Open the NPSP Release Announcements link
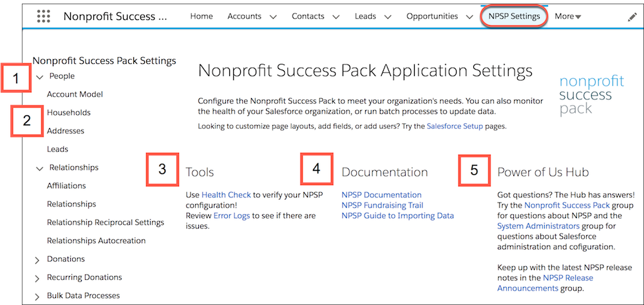This screenshot has width=644, height=305. click(545, 283)
